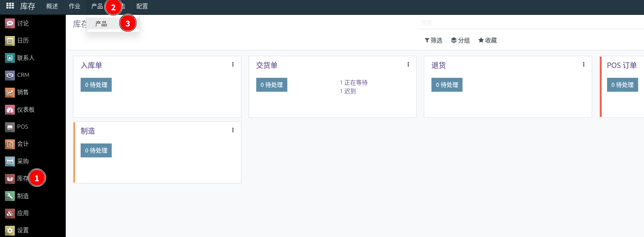Open 制造 card kebab menu
644x237 pixels.
click(x=233, y=130)
